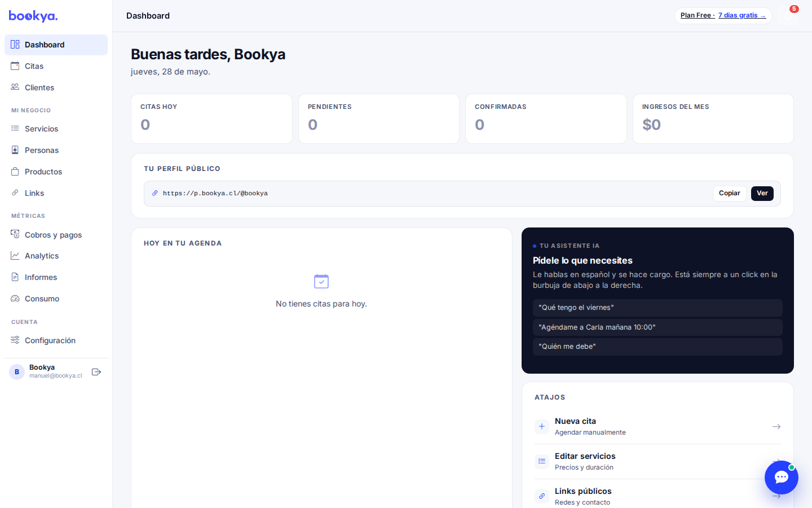Click the calendar icon in empty agenda
This screenshot has height=508, width=812.
(x=321, y=281)
